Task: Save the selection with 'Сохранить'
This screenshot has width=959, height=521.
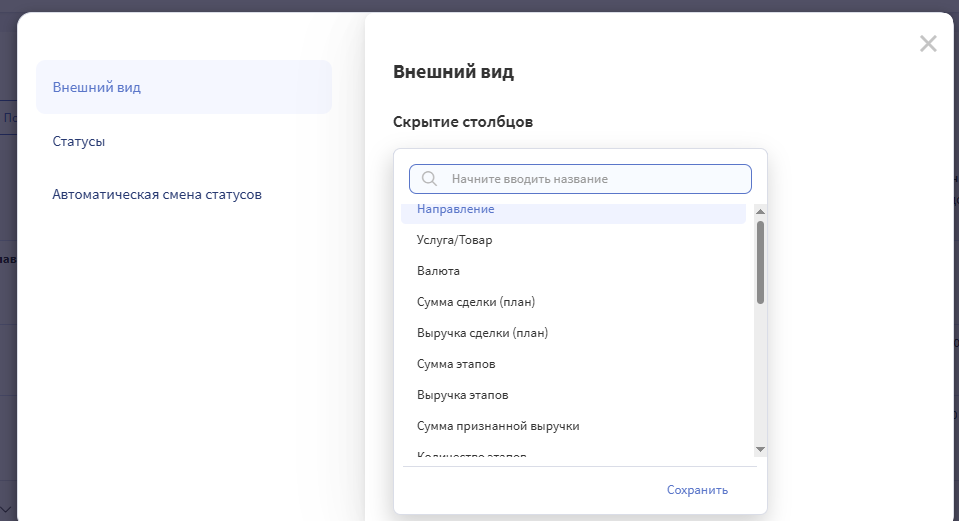Action: [697, 490]
